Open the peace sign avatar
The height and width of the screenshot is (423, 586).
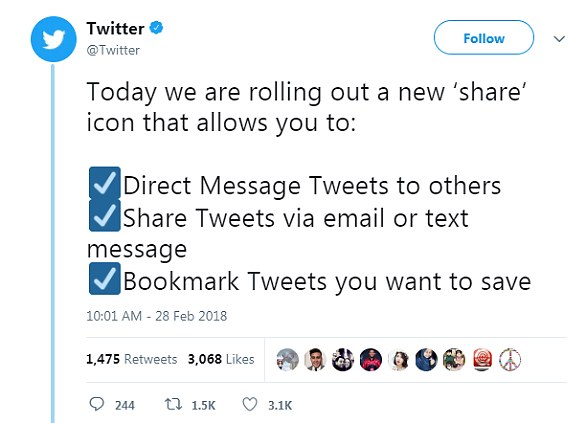510,359
